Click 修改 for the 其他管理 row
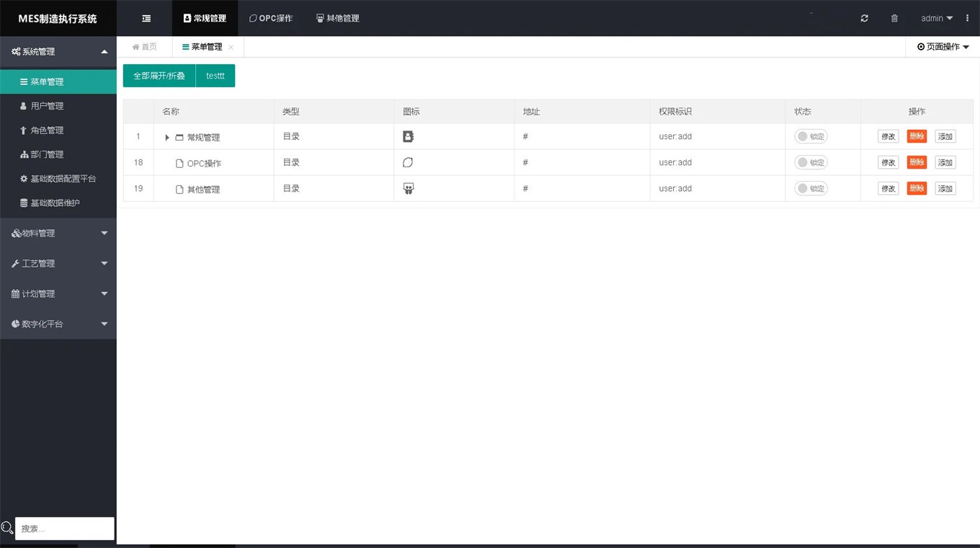Image resolution: width=980 pixels, height=548 pixels. tap(888, 188)
